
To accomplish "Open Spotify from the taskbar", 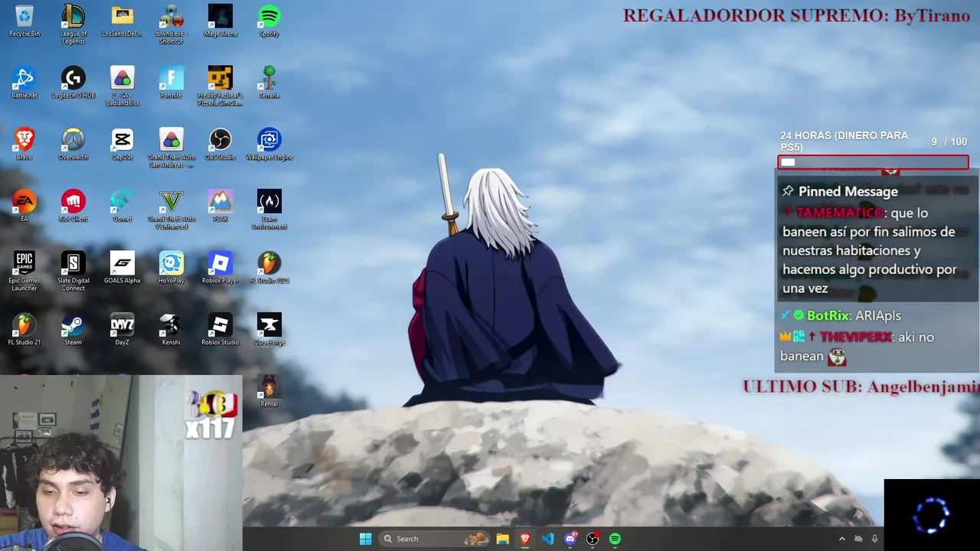I will coord(615,539).
